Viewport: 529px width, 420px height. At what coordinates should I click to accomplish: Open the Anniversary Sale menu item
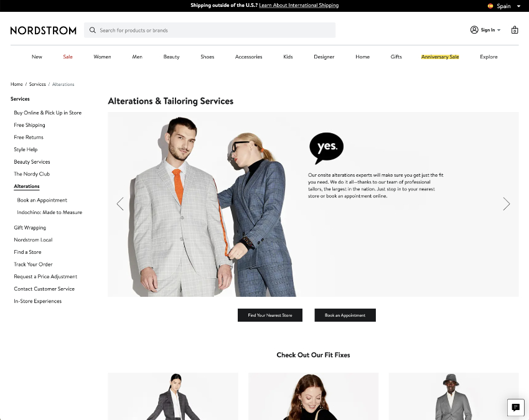click(440, 57)
